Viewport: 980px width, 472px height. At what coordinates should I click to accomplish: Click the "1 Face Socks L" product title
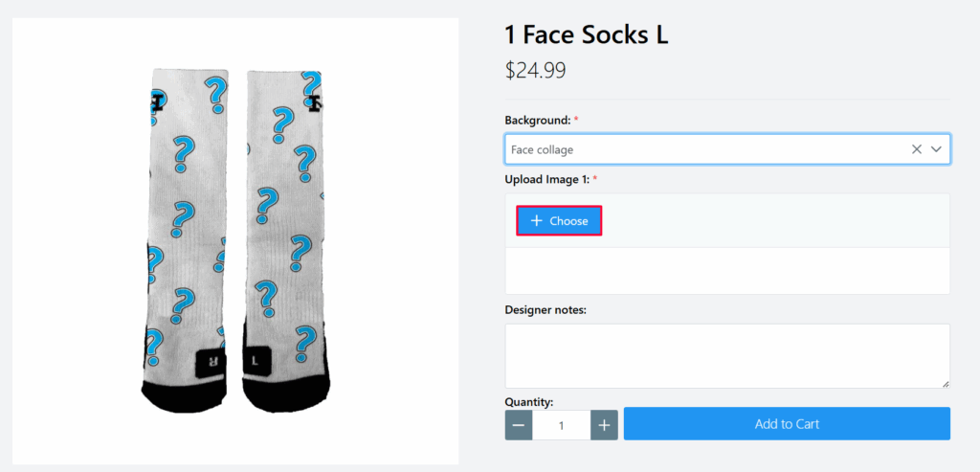pos(586,35)
